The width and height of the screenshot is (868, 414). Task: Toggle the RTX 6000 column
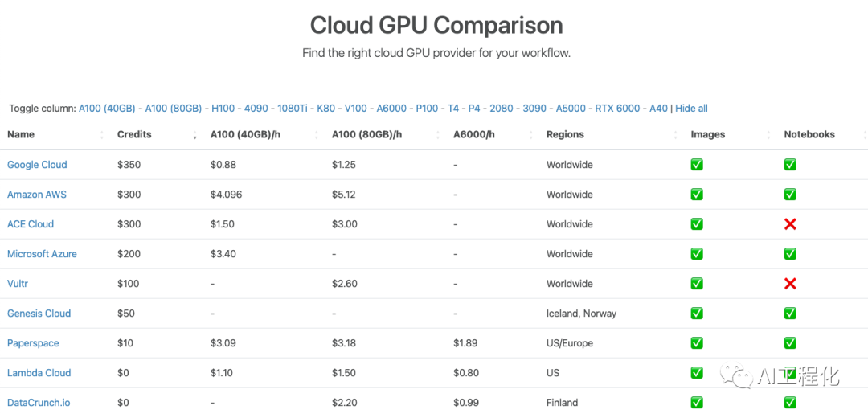617,109
